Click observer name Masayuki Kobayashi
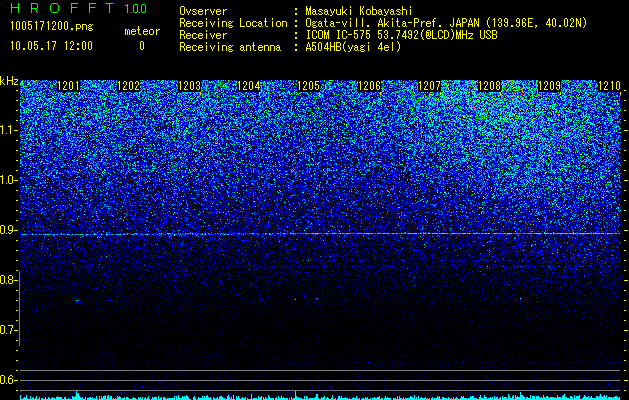This screenshot has height=400, width=629. pos(359,11)
